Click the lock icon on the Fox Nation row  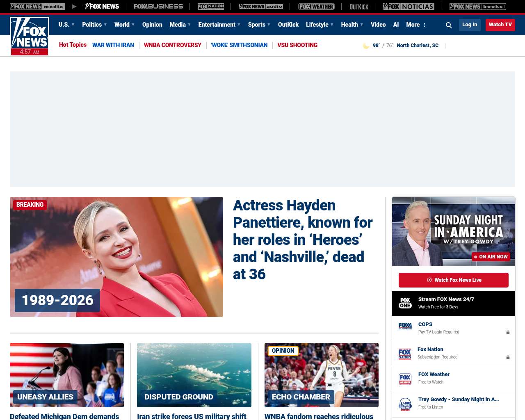[x=508, y=357]
